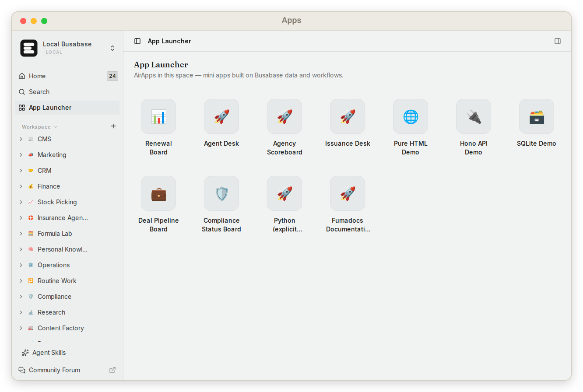Open the Deal Pipeline Board briefcase icon
Screen dimensions: 583x392
click(x=158, y=193)
